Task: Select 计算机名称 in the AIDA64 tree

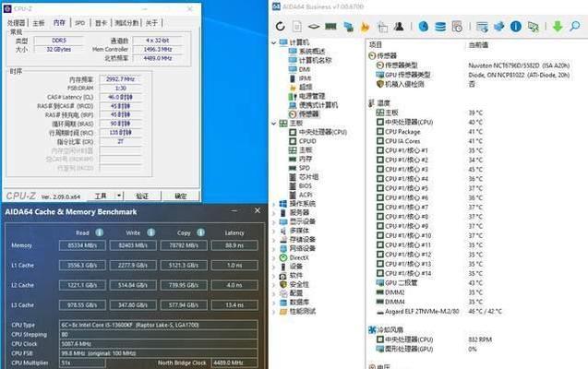Action: pos(316,60)
